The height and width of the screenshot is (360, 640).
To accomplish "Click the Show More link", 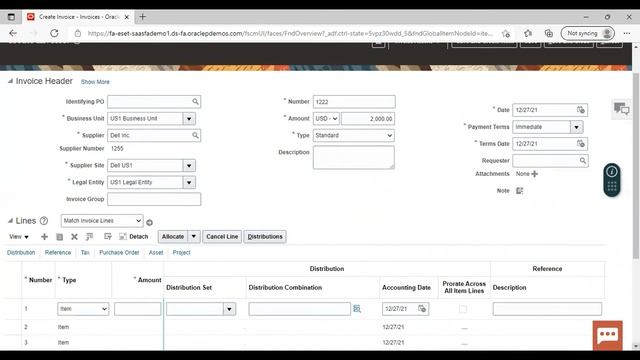I will (95, 82).
